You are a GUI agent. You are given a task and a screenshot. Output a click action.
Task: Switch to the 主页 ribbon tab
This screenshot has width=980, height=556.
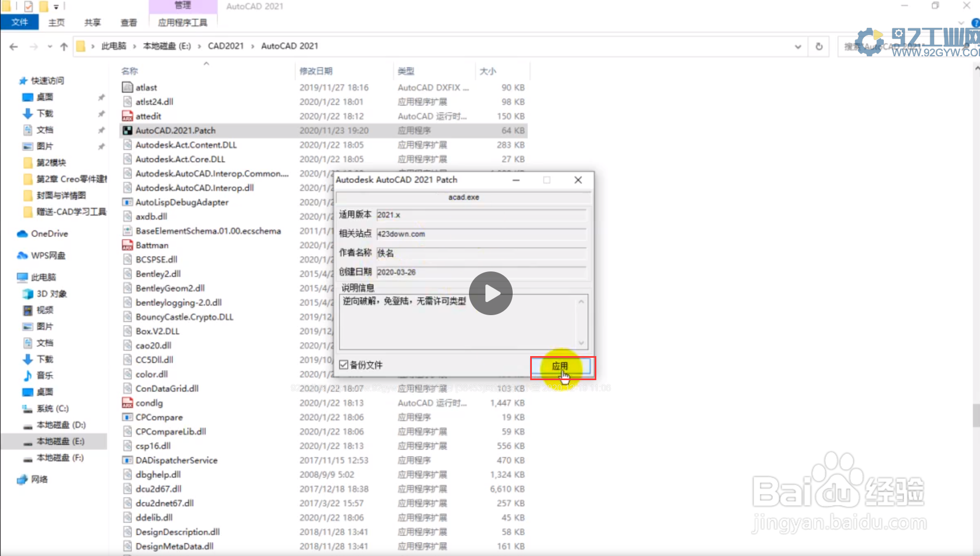pos(56,22)
